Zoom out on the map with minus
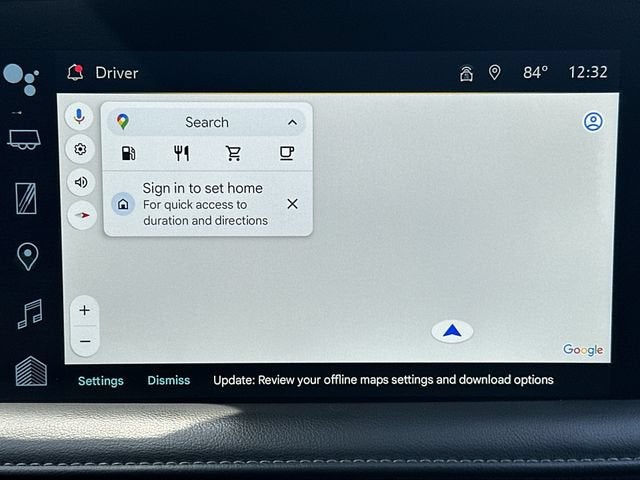Image resolution: width=640 pixels, height=480 pixels. point(85,341)
